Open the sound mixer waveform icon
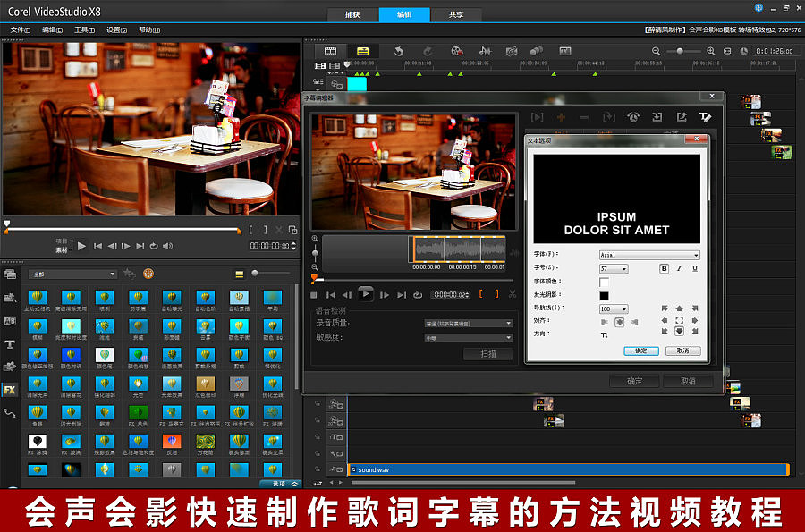Image resolution: width=805 pixels, height=532 pixels. 484,52
